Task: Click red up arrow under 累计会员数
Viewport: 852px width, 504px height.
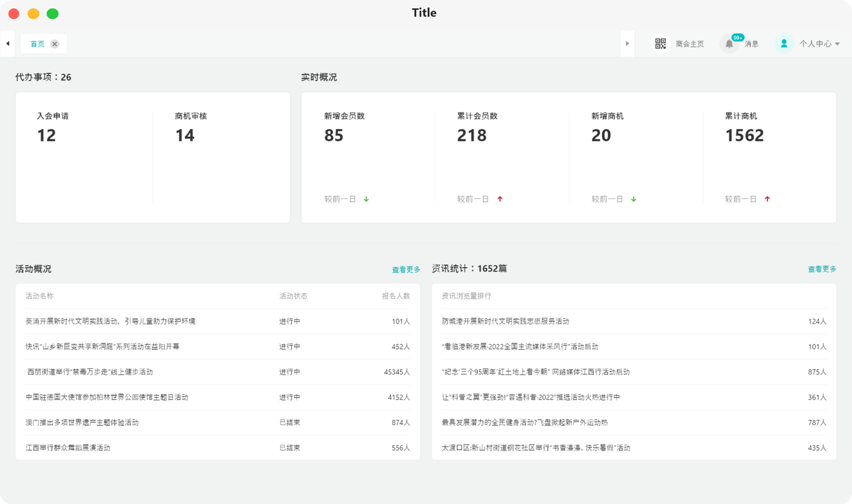Action: click(x=500, y=199)
